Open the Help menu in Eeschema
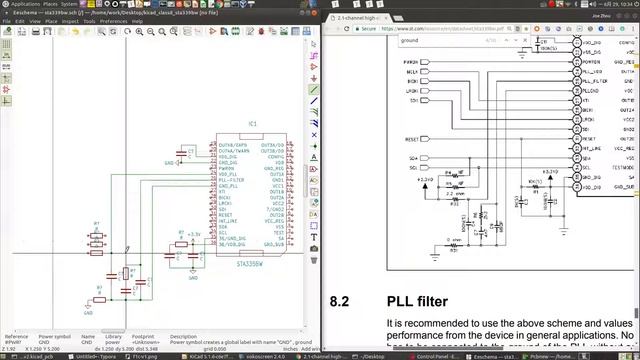Viewport: 640px width, 360px height. 137,21
